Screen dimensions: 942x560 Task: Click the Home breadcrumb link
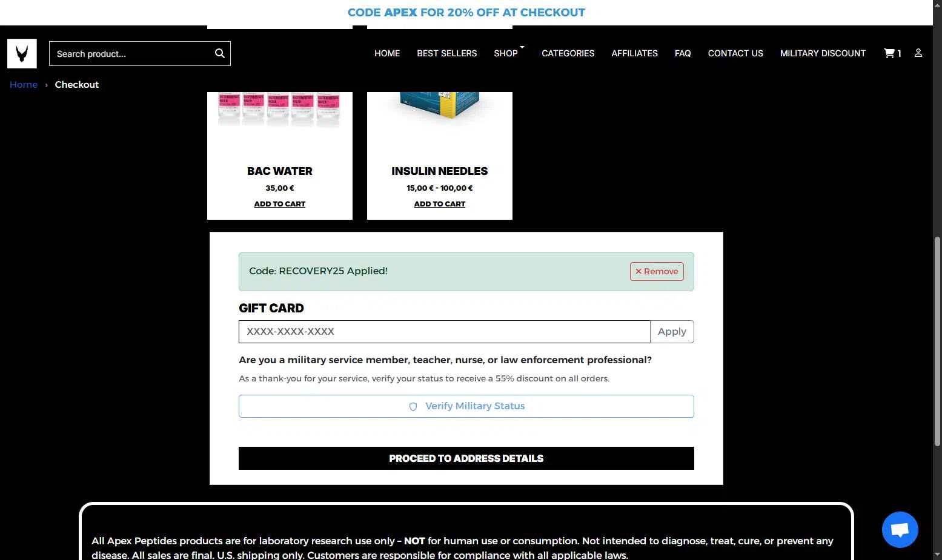[x=24, y=85]
